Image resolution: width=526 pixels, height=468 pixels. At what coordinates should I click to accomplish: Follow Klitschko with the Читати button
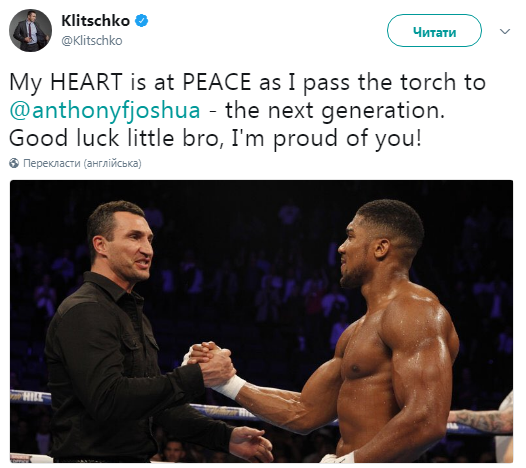[x=434, y=31]
